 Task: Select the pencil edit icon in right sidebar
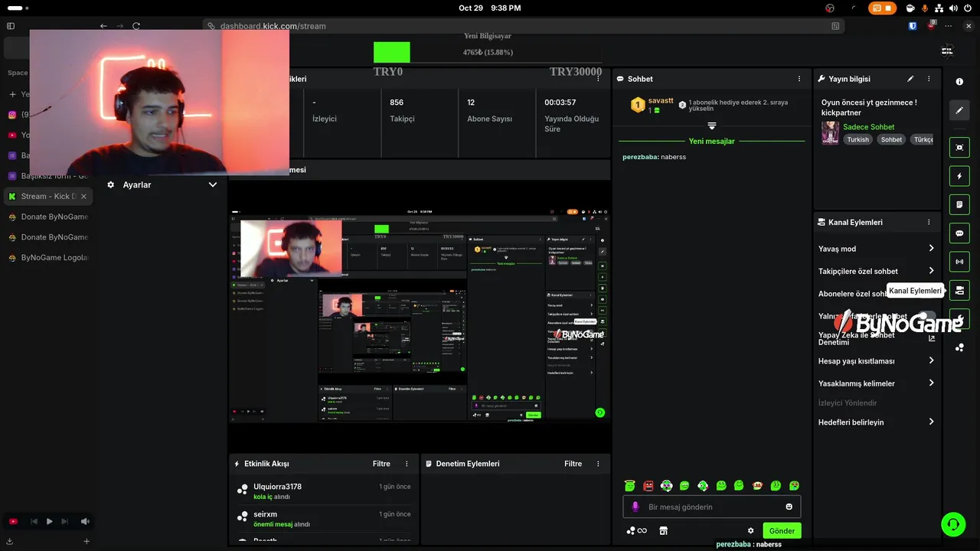(959, 110)
